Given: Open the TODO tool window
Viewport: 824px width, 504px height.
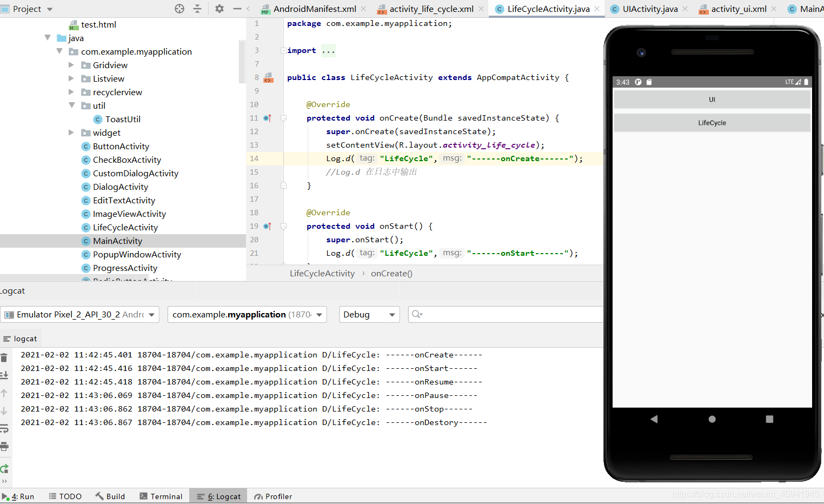Looking at the screenshot, I should (x=65, y=496).
